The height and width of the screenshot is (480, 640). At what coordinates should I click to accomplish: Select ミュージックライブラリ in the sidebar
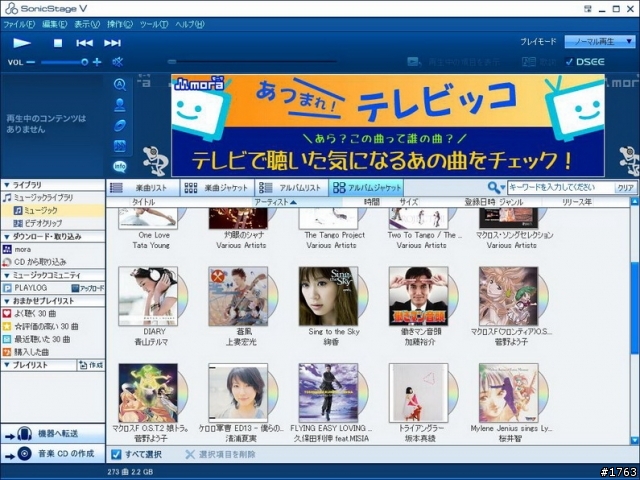click(x=38, y=198)
